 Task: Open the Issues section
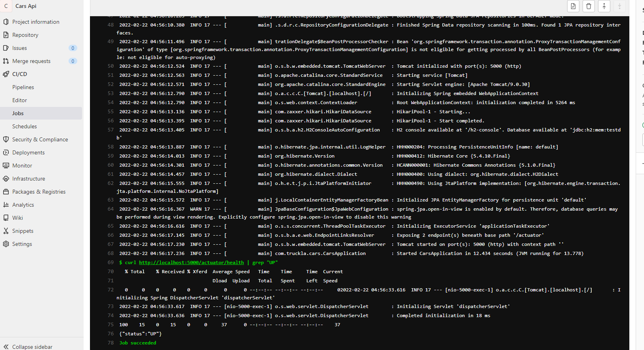click(19, 48)
